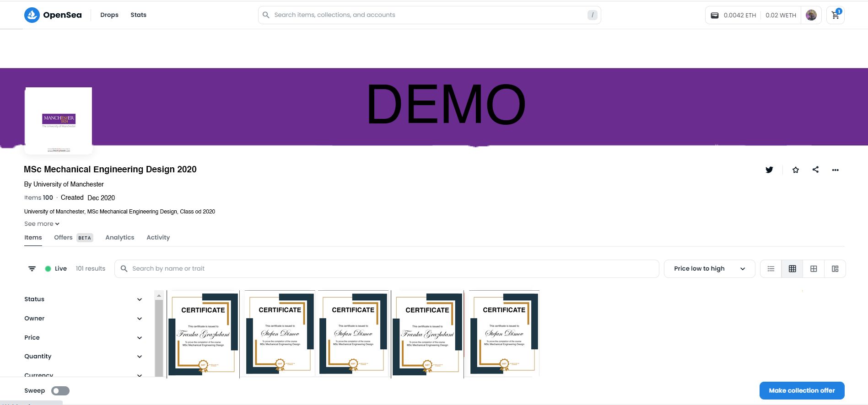Switch to small grid view
Screen dimensions: 868x405
(793, 269)
